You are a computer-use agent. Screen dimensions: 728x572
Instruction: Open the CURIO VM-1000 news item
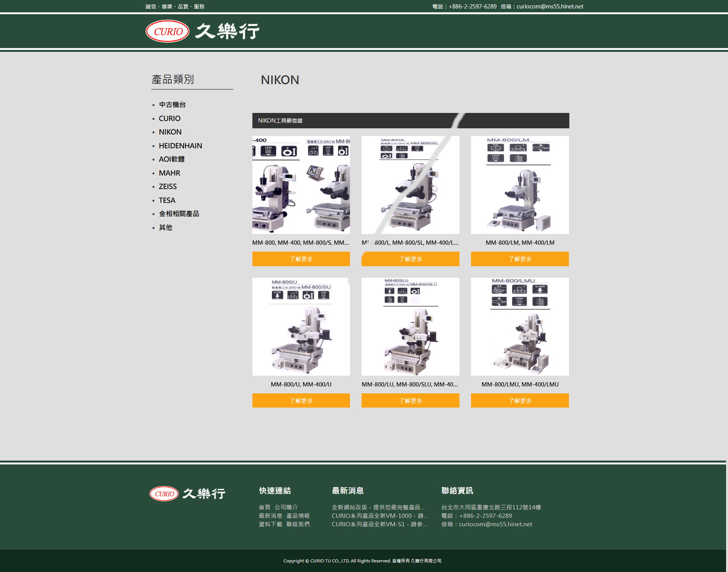tap(379, 516)
